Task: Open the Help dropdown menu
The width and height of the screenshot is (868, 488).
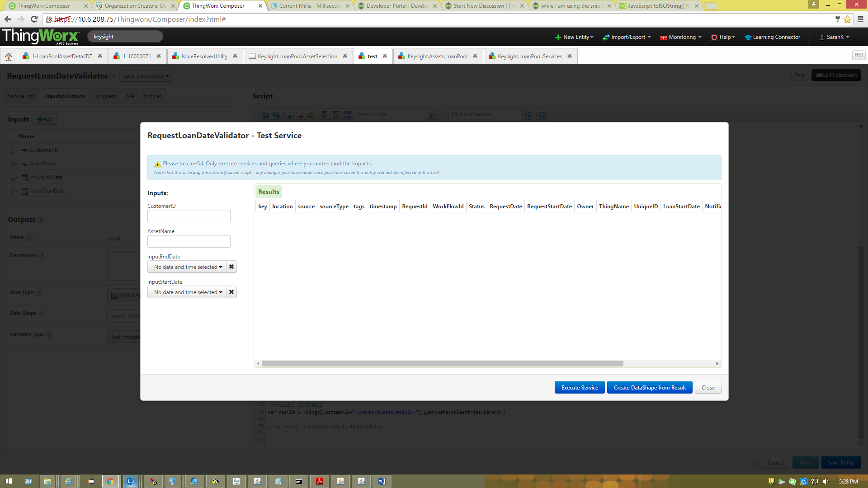Action: click(x=723, y=37)
